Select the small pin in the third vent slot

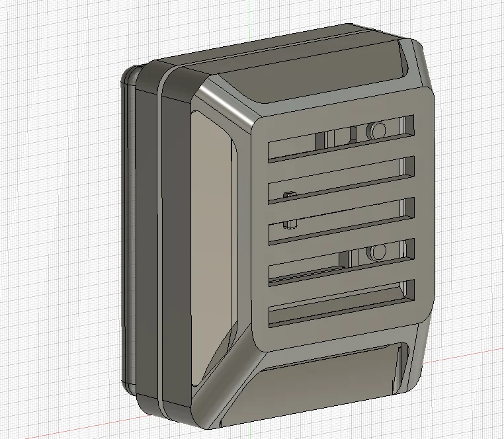click(x=290, y=224)
